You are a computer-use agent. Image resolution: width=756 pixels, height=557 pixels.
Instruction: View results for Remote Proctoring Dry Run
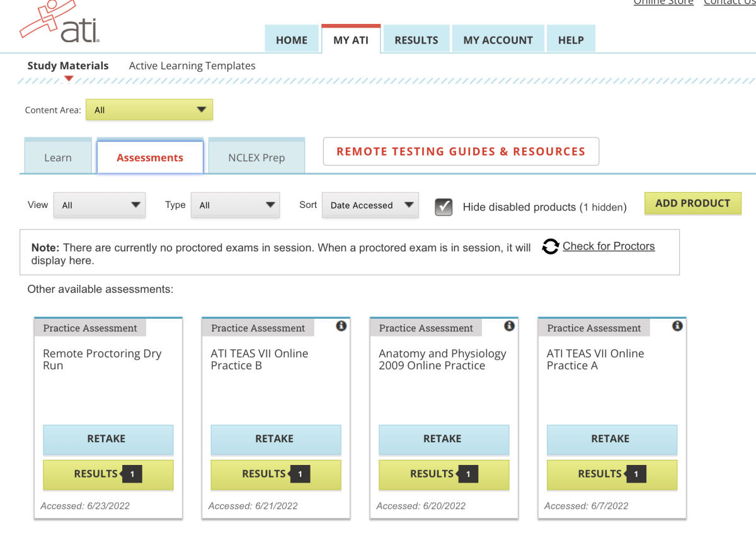coord(108,474)
